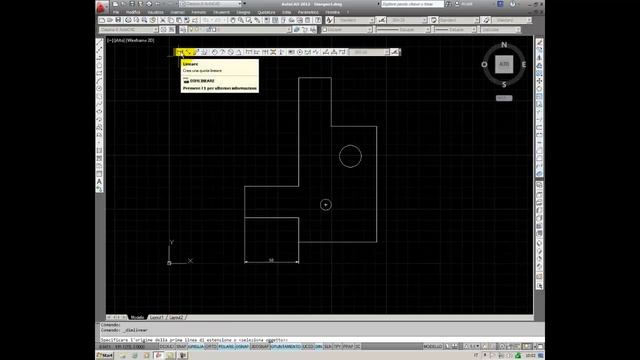Toggle OSNAP in status bar
Image resolution: width=640 pixels, height=360 pixels.
pos(242,347)
